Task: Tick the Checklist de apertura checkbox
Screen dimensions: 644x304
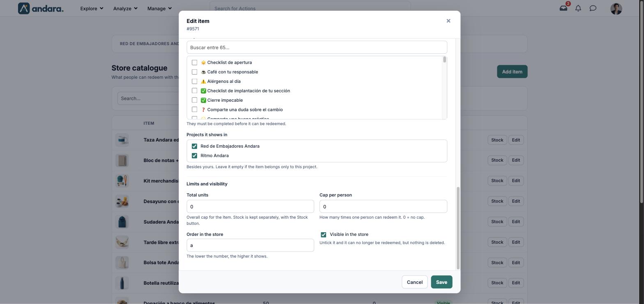Action: pos(194,62)
